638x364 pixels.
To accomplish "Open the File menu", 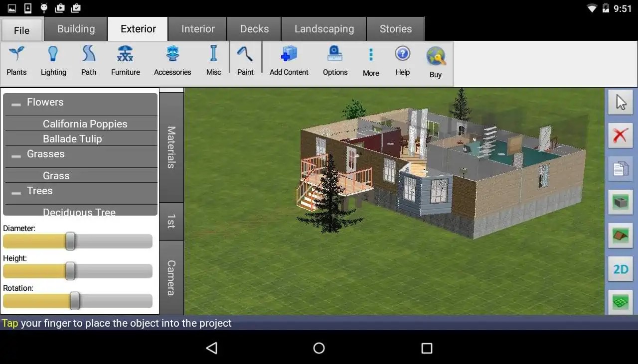I will click(21, 30).
